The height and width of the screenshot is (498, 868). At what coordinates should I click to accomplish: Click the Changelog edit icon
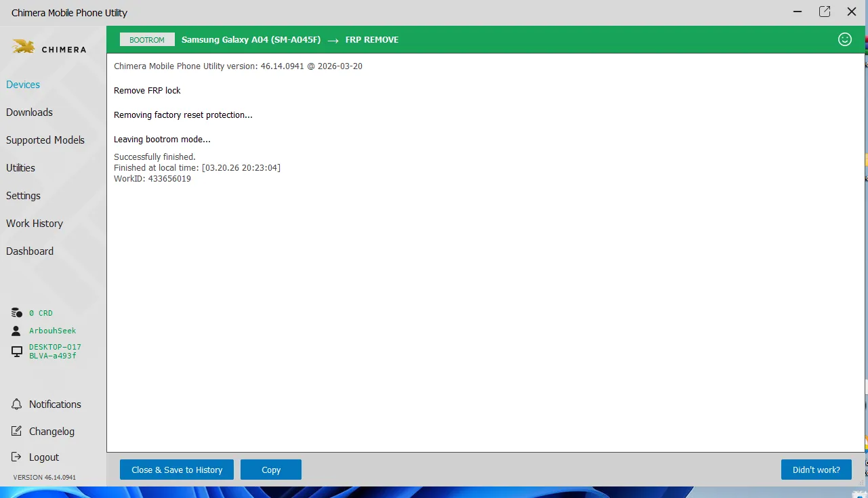pos(17,432)
